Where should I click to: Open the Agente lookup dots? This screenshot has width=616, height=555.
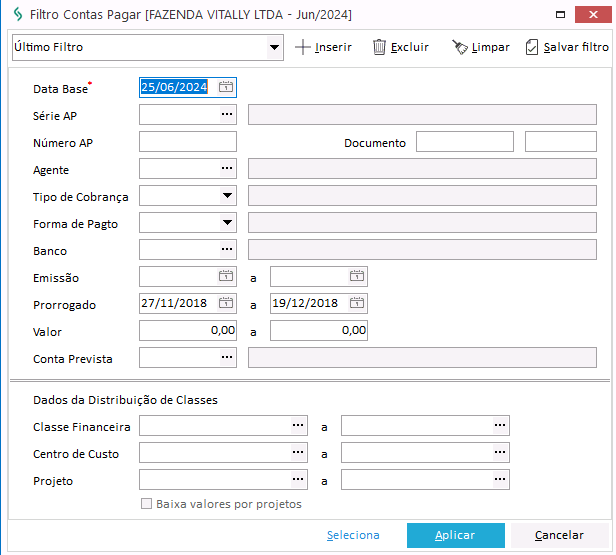coord(227,168)
